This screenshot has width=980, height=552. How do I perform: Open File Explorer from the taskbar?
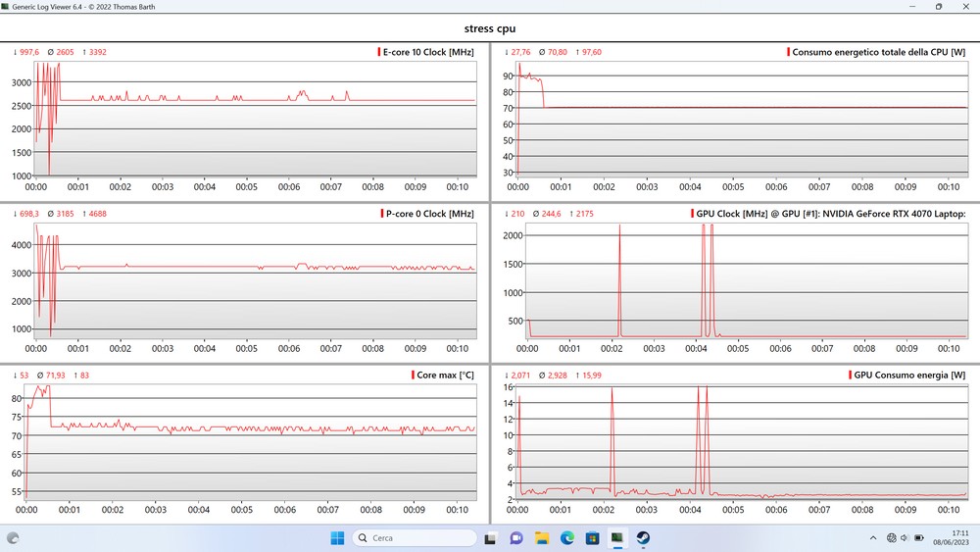tap(541, 537)
